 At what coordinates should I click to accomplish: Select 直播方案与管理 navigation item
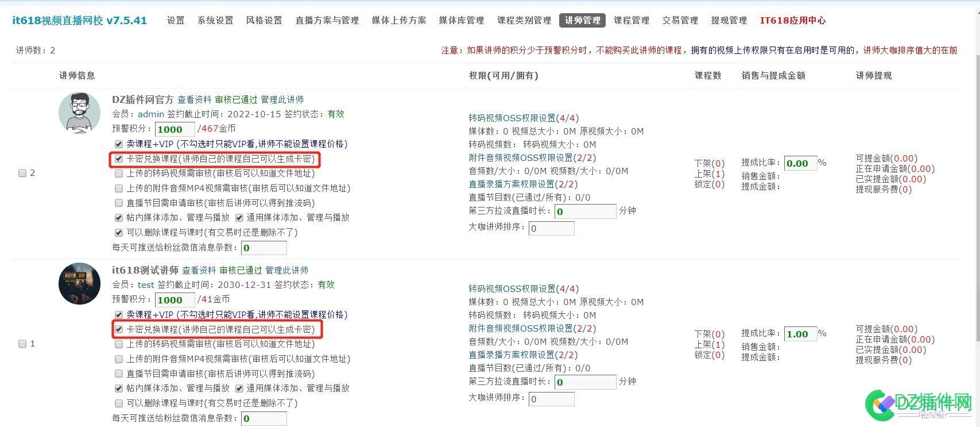point(327,20)
